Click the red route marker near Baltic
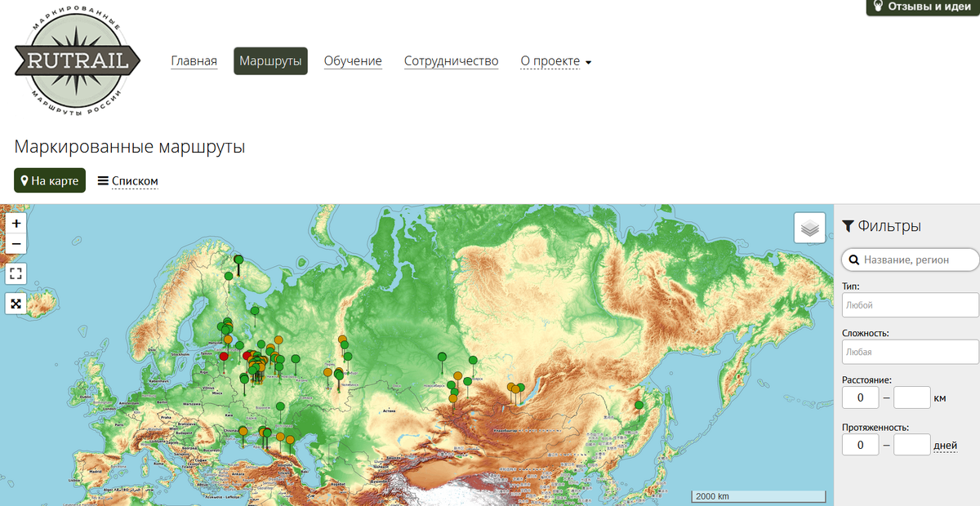This screenshot has height=506, width=980. (224, 356)
